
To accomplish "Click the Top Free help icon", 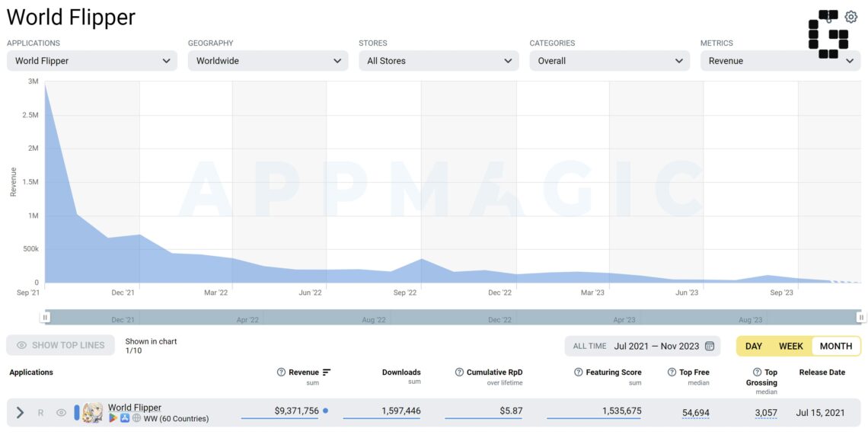I will click(672, 373).
